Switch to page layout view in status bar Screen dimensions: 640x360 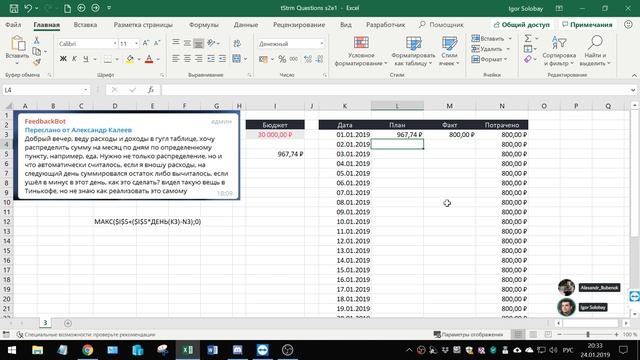(x=533, y=335)
